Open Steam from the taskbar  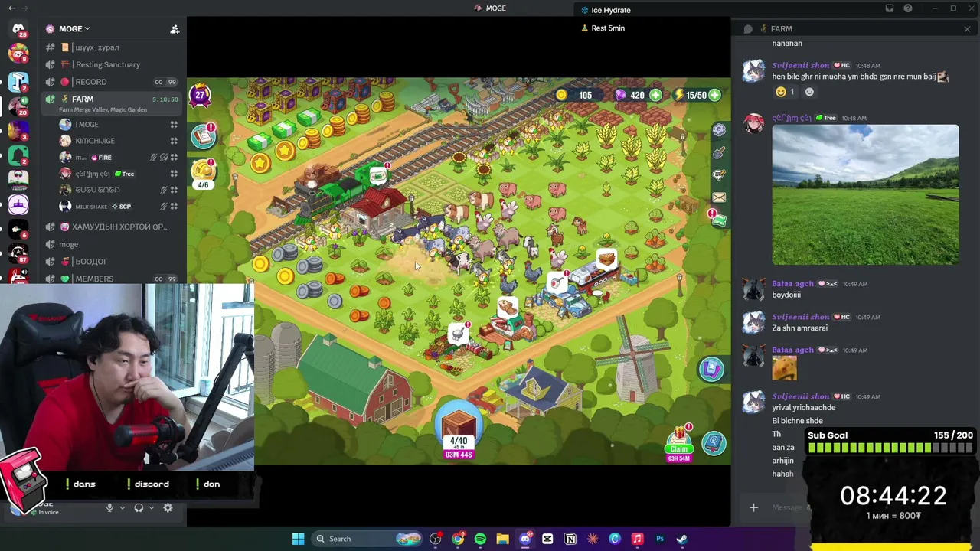click(x=681, y=539)
